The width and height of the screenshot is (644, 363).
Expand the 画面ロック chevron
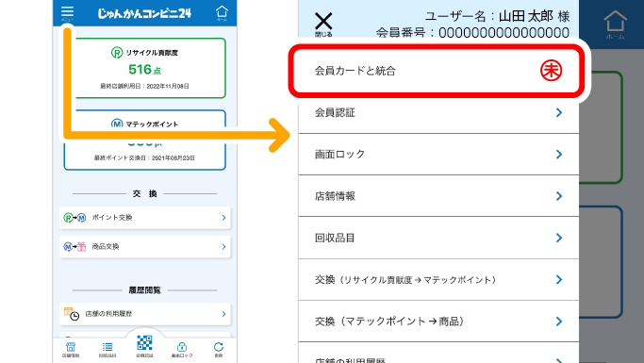coord(559,155)
